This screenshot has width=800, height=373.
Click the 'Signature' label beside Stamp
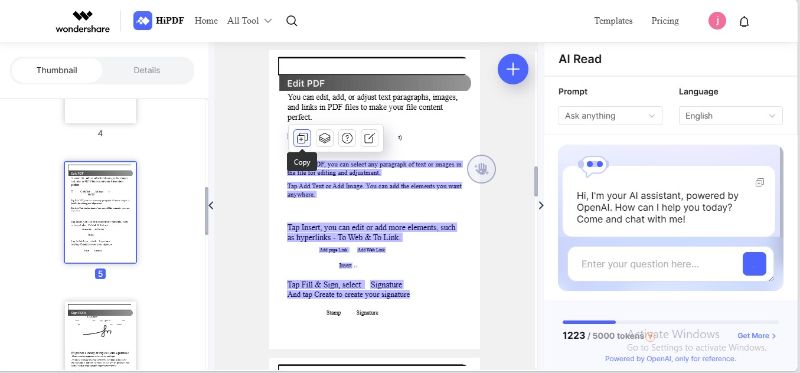367,313
